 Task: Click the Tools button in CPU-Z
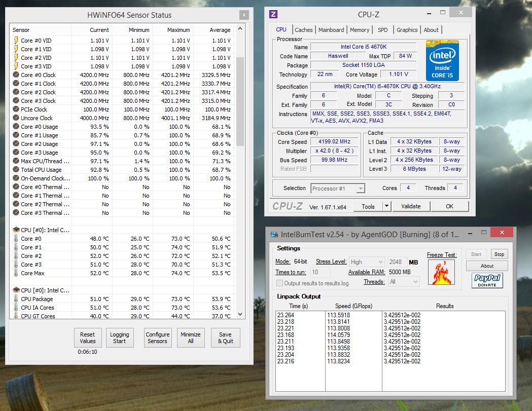point(368,206)
